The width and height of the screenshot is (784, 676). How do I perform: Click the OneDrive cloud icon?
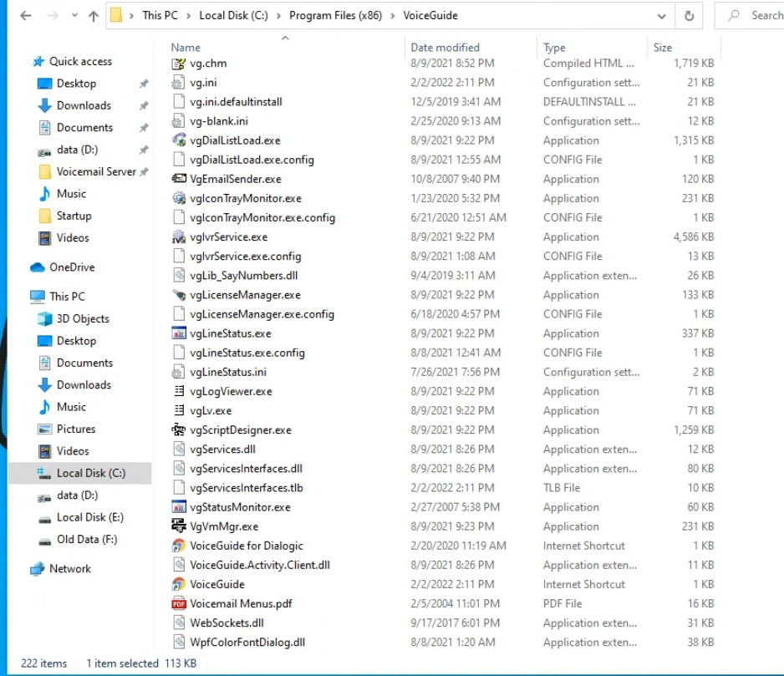[38, 267]
